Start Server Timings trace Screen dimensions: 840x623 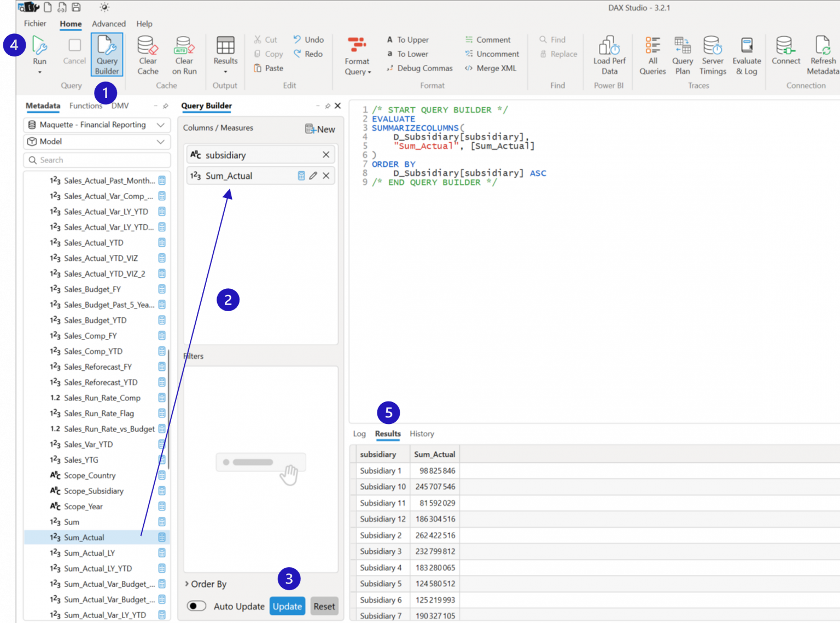[713, 54]
